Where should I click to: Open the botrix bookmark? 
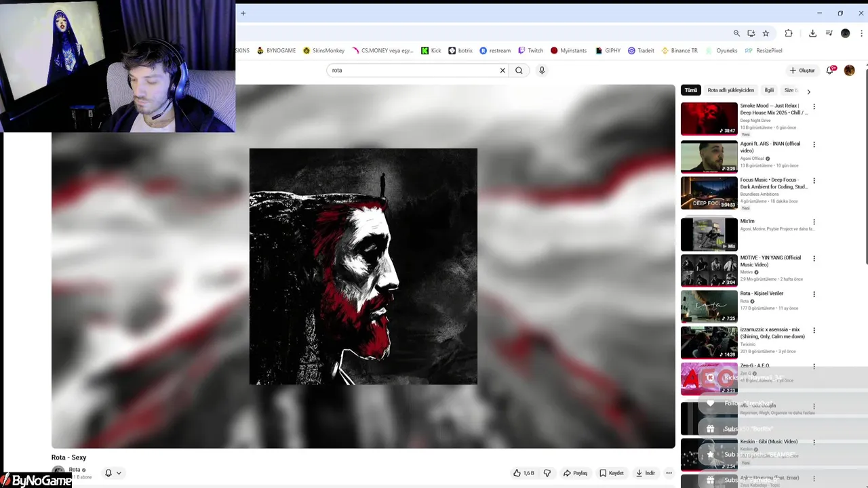pyautogui.click(x=460, y=51)
